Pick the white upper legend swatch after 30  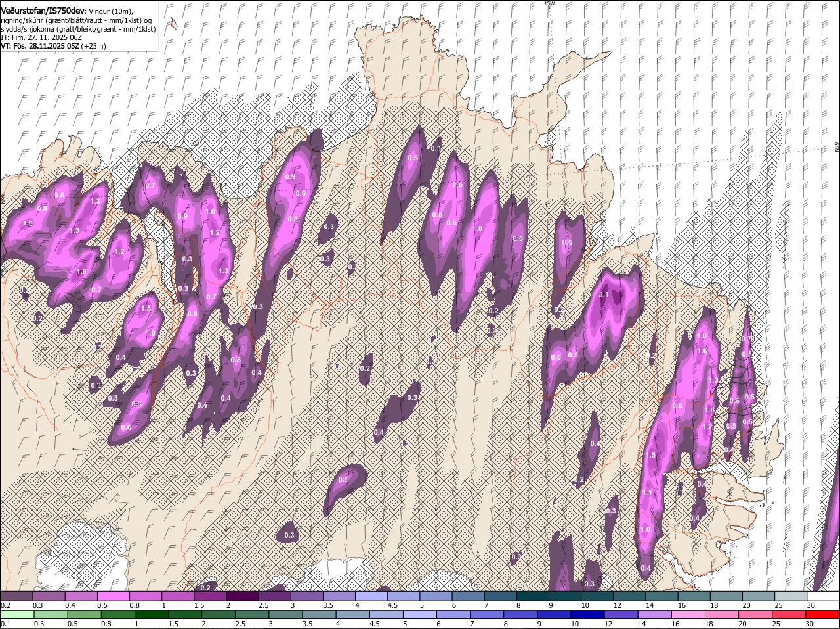[x=823, y=596]
